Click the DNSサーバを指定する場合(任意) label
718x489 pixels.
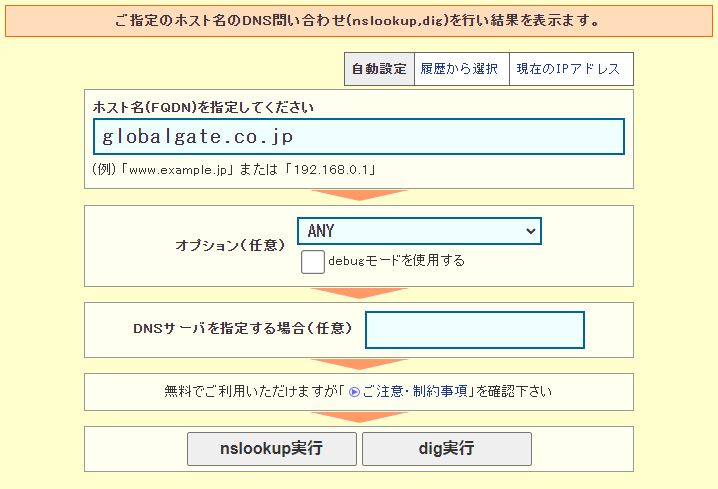pyautogui.click(x=243, y=328)
